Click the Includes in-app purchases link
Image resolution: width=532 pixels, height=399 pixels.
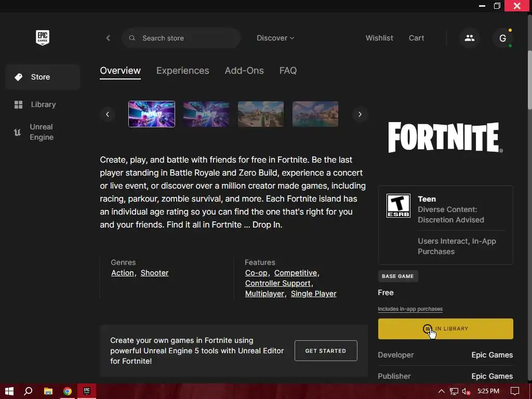coord(410,309)
